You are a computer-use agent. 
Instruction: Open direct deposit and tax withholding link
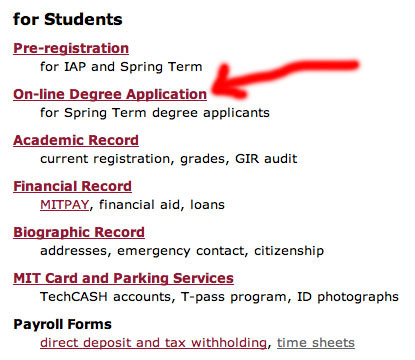click(x=153, y=343)
